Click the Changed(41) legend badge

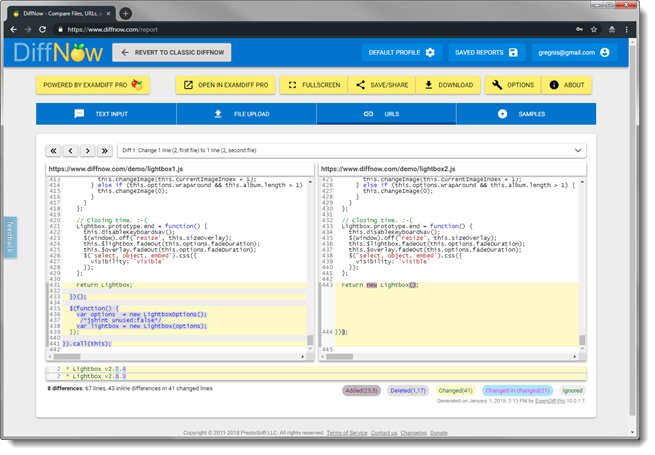click(x=455, y=391)
